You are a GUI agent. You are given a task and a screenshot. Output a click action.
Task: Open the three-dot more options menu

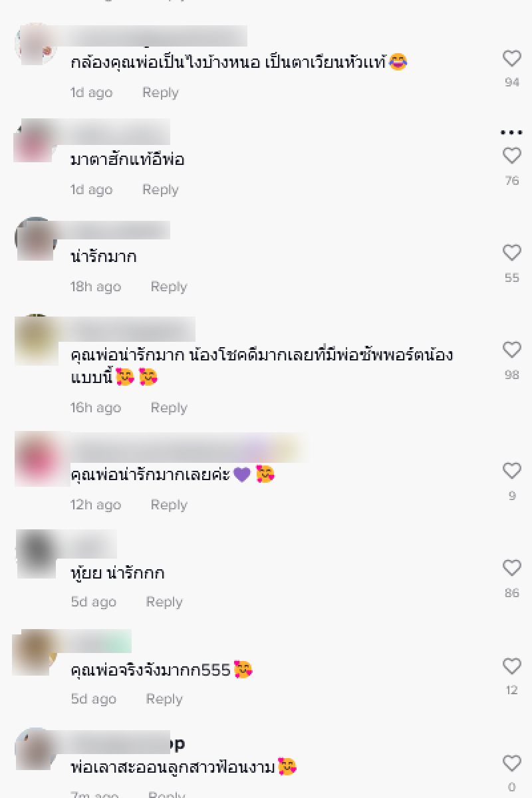511,133
